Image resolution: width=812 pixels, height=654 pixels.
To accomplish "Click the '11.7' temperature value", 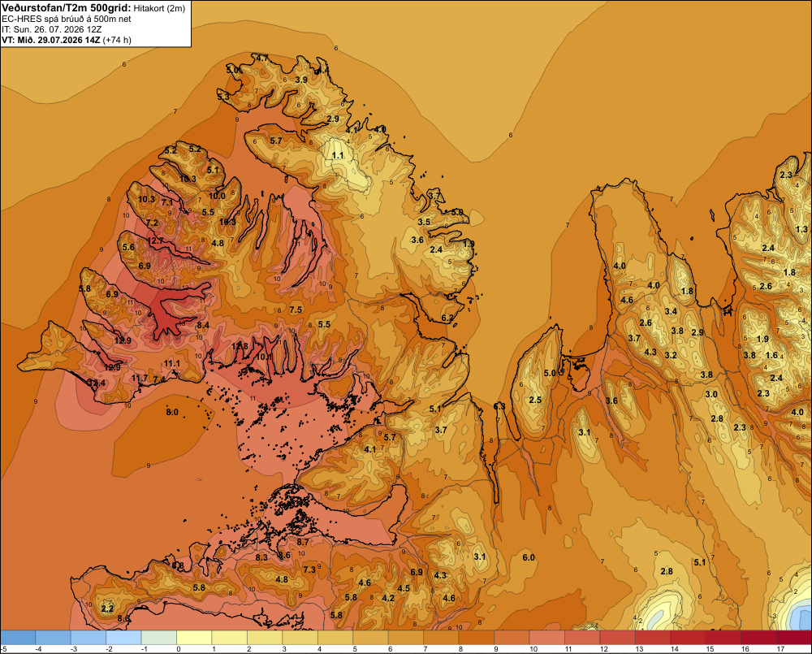I will pos(140,379).
